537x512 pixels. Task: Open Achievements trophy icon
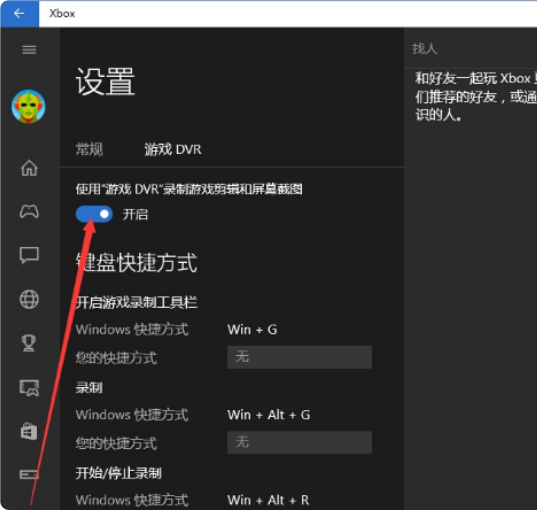(28, 343)
